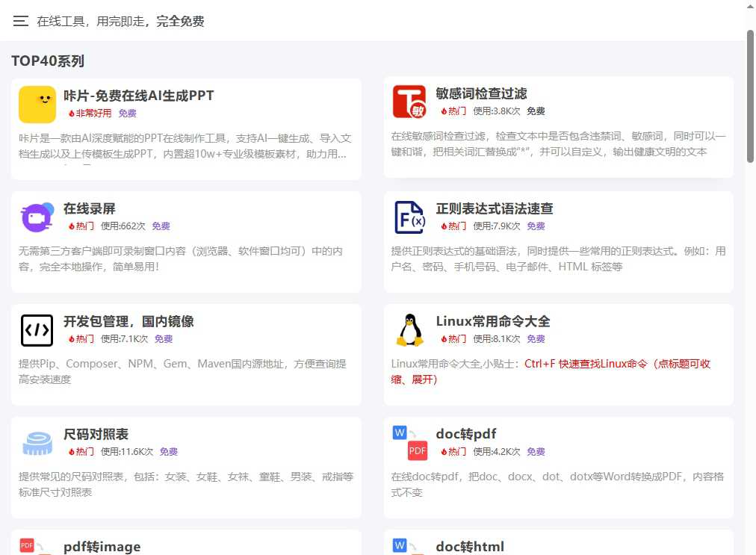The height and width of the screenshot is (555, 756).
Task: Click the 热门 badge on 正则表达式语法速查 card
Action: tap(454, 226)
